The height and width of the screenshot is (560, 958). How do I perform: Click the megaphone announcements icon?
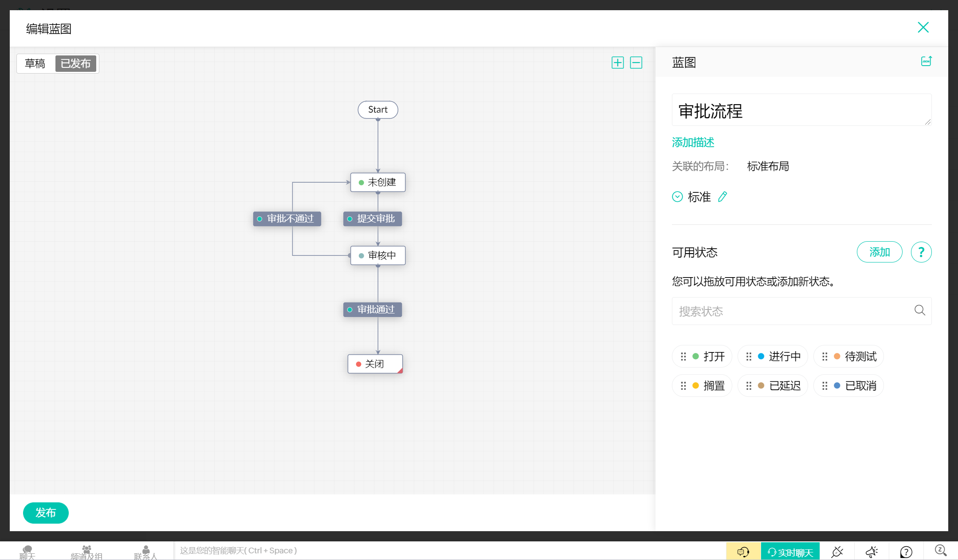(872, 552)
